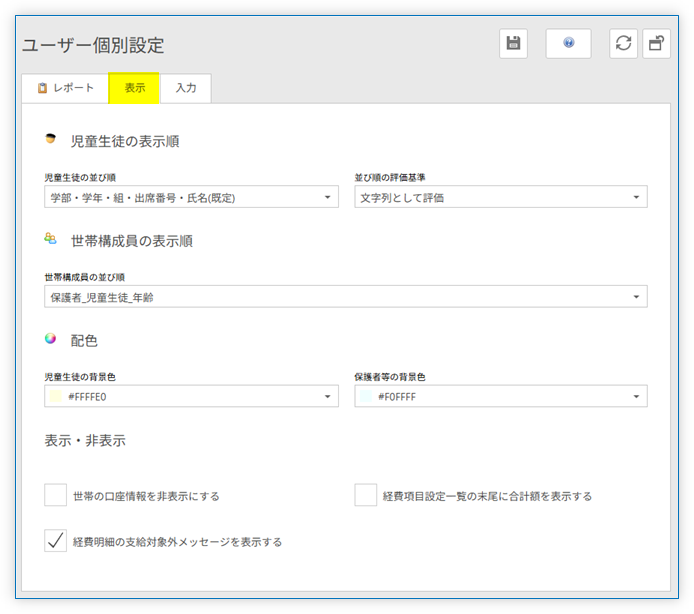Click the 世帯構成員の表示順 heading text
This screenshot has height=614, width=694.
click(132, 241)
